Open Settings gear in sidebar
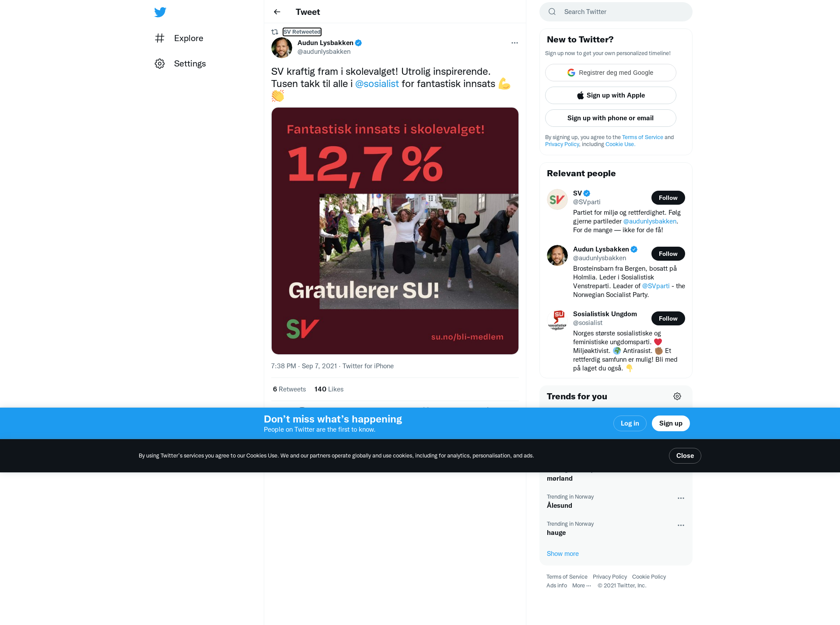Image resolution: width=840 pixels, height=625 pixels. (x=160, y=64)
